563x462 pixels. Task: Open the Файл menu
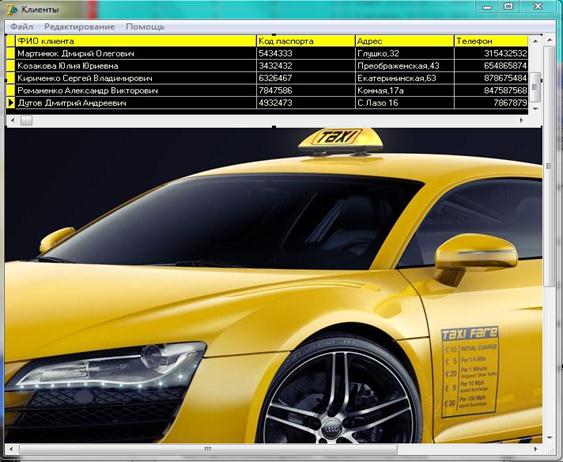point(22,27)
